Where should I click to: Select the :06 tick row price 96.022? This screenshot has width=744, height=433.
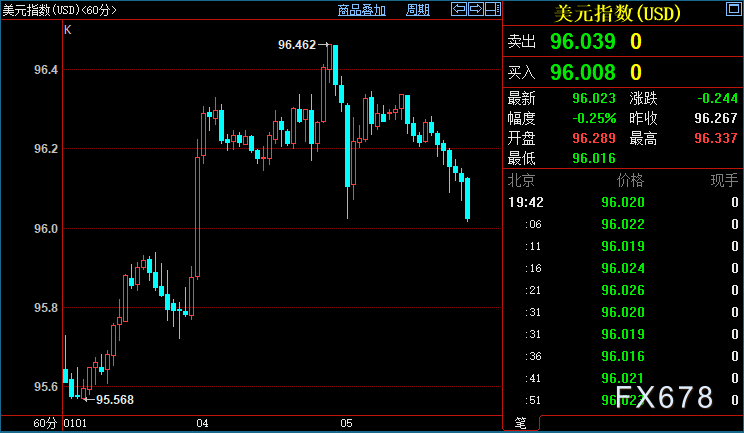pyautogui.click(x=623, y=224)
